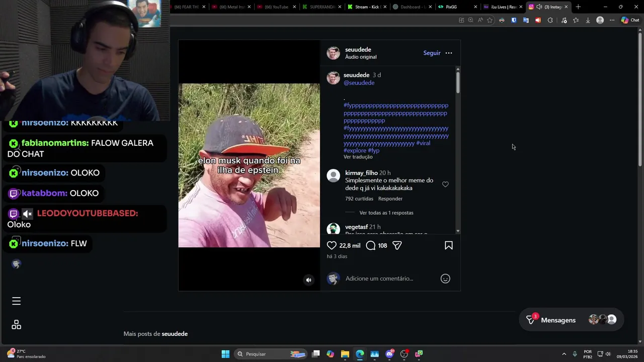Open the hamburger menu in left sidebar
644x362 pixels.
pyautogui.click(x=16, y=301)
